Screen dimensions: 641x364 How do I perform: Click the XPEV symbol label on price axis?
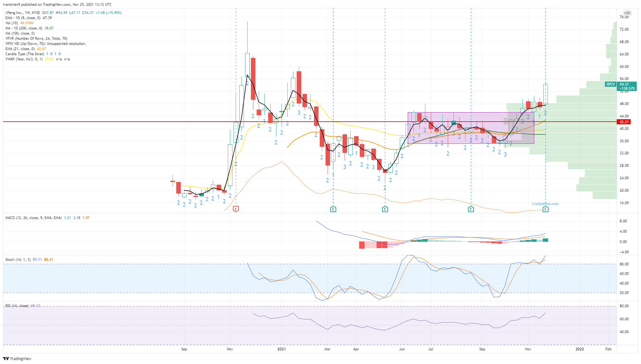(x=610, y=84)
